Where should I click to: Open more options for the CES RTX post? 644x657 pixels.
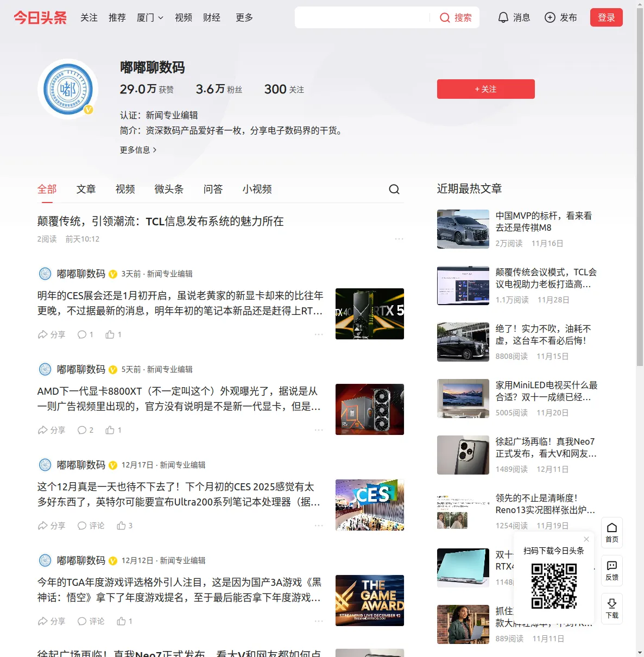319,334
